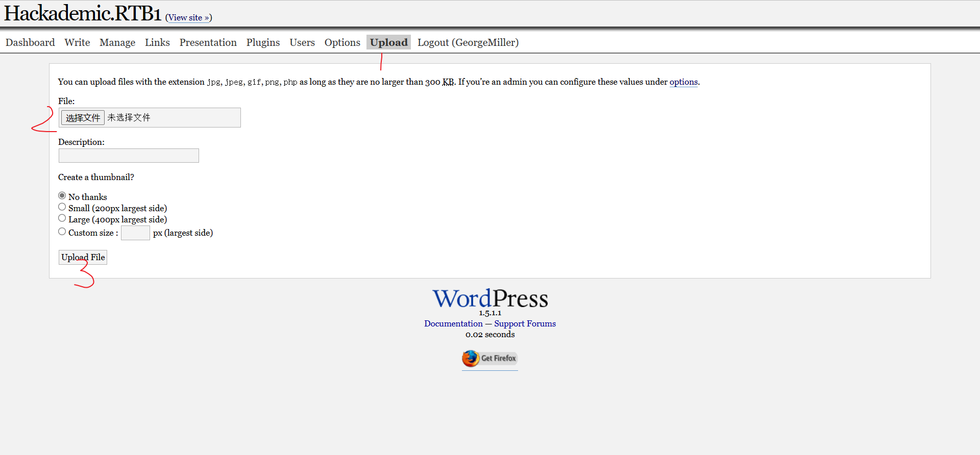This screenshot has width=980, height=455.
Task: Click the View site link
Action: click(x=188, y=18)
